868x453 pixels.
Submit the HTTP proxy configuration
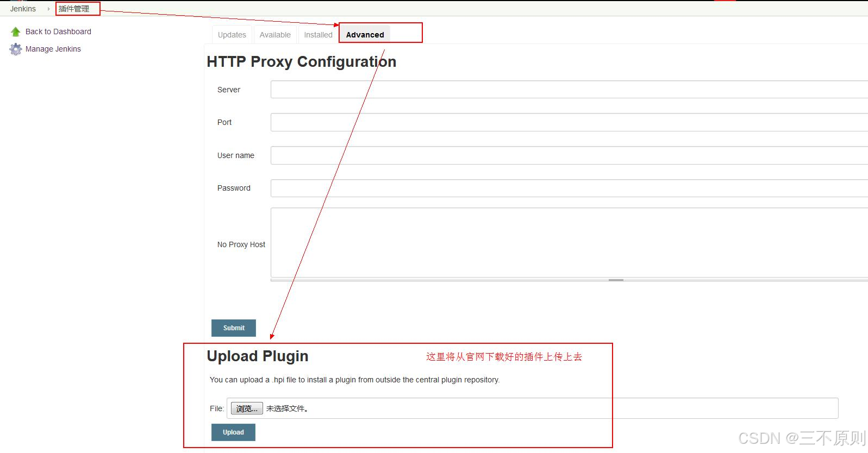coord(234,328)
